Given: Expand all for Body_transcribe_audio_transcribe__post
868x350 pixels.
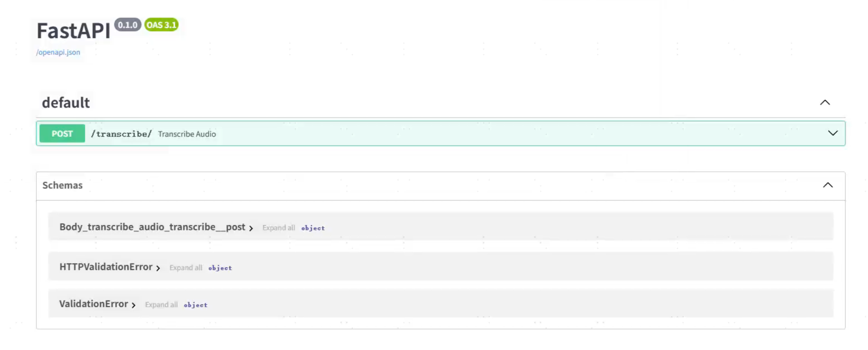Looking at the screenshot, I should [x=278, y=228].
